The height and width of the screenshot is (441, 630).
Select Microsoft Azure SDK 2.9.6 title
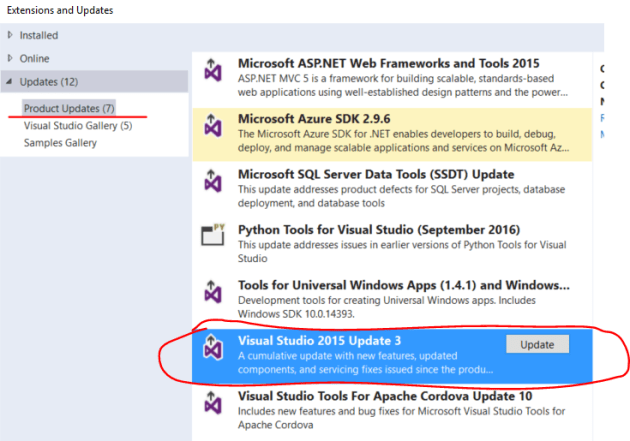click(314, 119)
